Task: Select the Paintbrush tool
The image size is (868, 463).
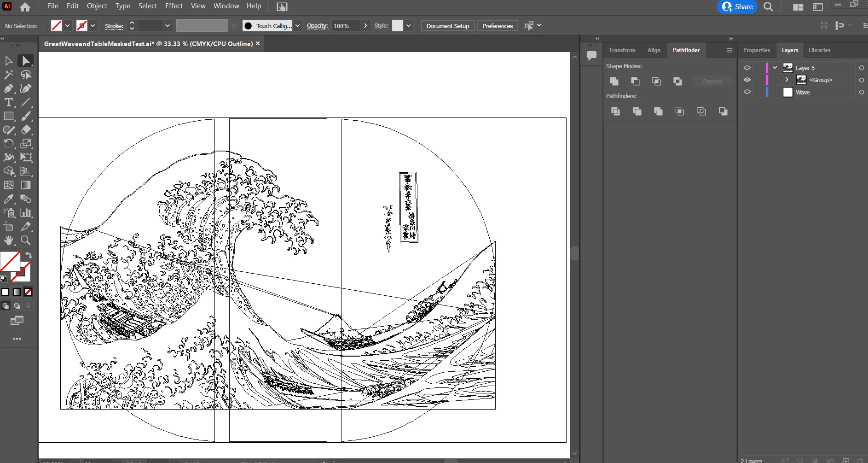Action: point(26,116)
